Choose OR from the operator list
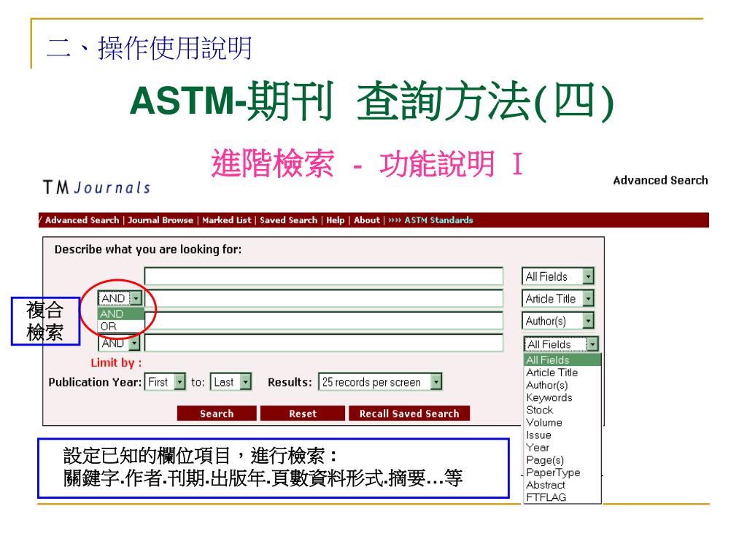This screenshot has width=747, height=560. [120, 326]
